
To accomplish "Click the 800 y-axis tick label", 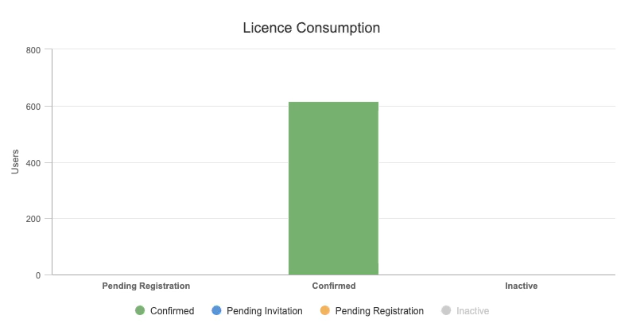I will 33,50.
